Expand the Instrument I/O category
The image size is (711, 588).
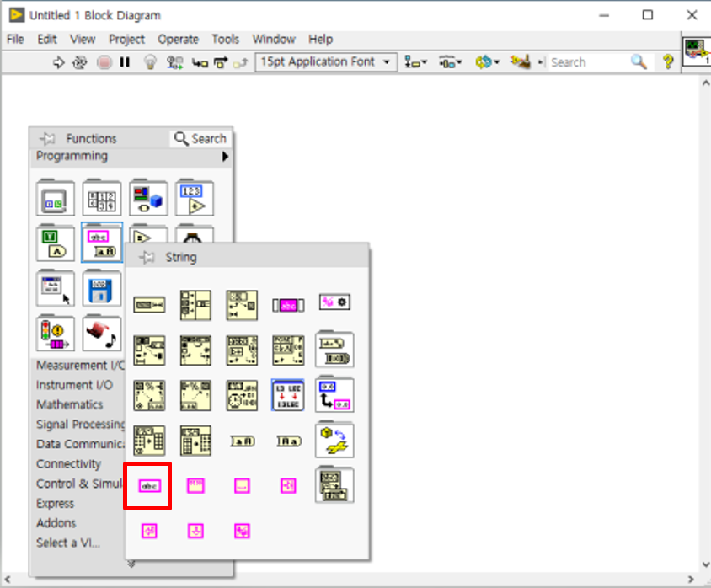[x=74, y=385]
